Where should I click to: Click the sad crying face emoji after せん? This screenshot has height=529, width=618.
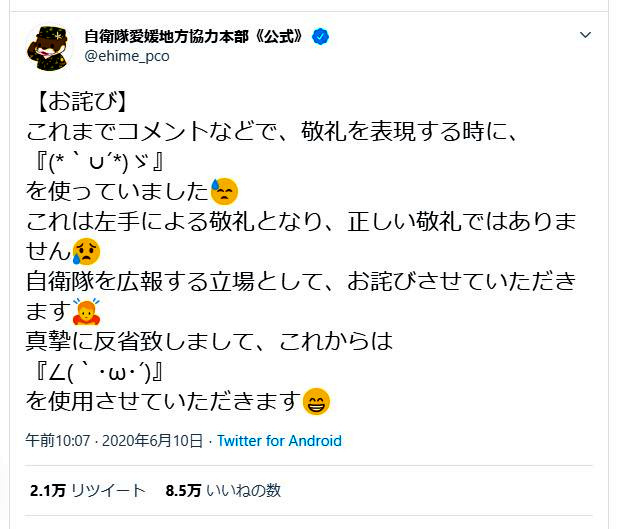pyautogui.click(x=87, y=250)
